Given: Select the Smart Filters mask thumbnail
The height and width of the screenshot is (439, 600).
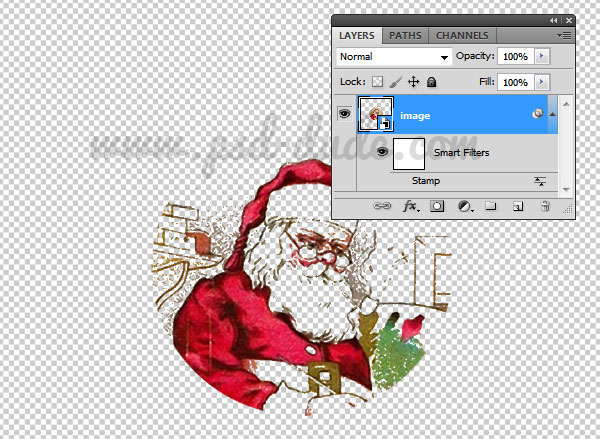Looking at the screenshot, I should tap(409, 154).
